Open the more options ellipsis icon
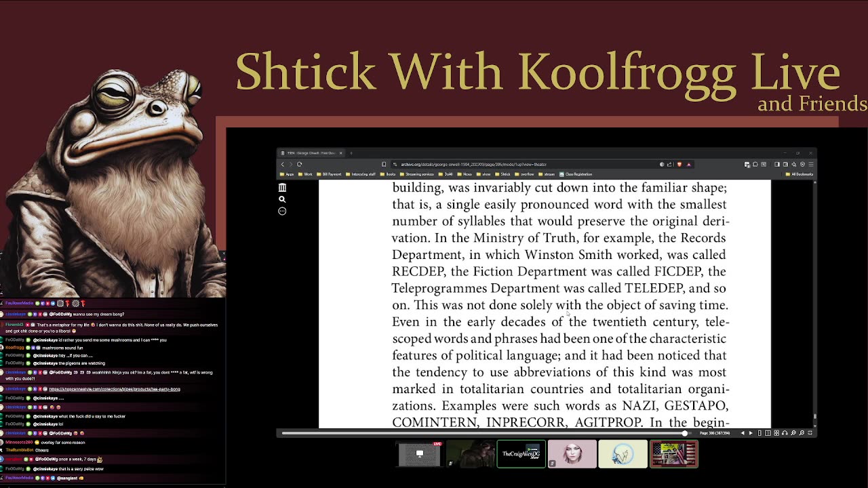The image size is (868, 488). click(282, 211)
